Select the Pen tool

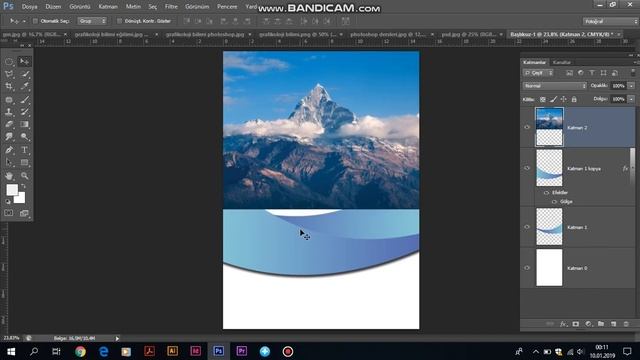pos(9,150)
